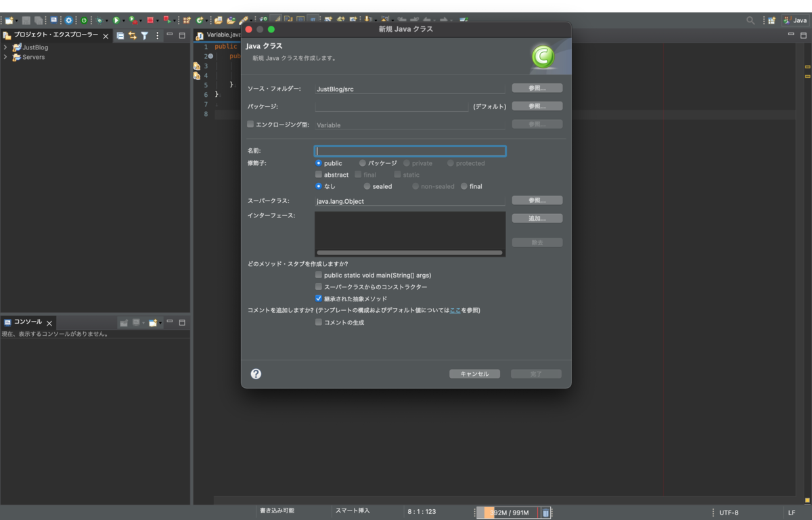Open the Search magnifier icon at top right

(x=750, y=20)
